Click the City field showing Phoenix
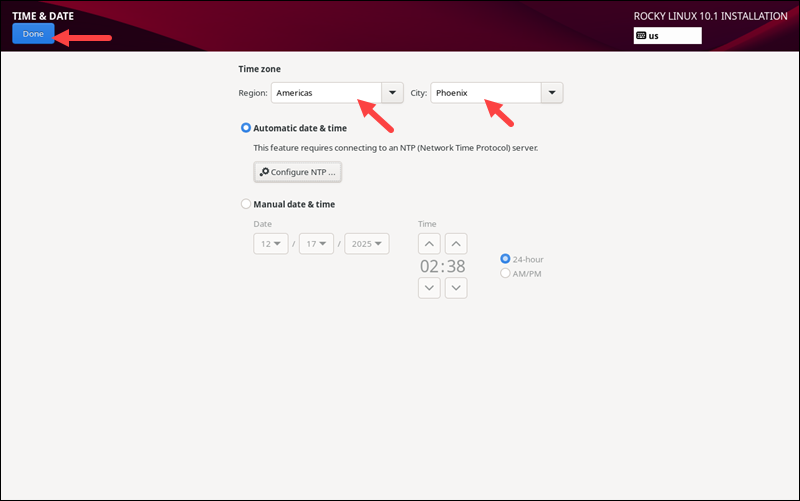800x501 pixels. (x=486, y=93)
